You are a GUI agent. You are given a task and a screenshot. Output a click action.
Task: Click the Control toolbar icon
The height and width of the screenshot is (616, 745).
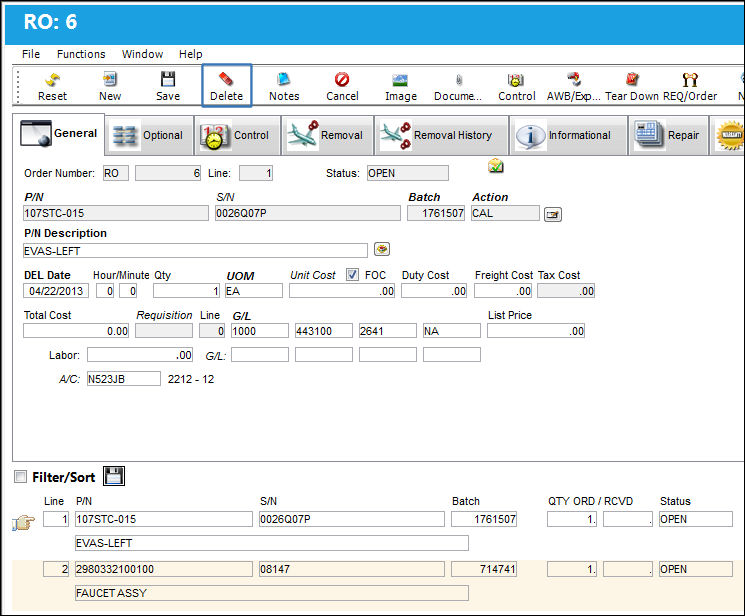(516, 87)
